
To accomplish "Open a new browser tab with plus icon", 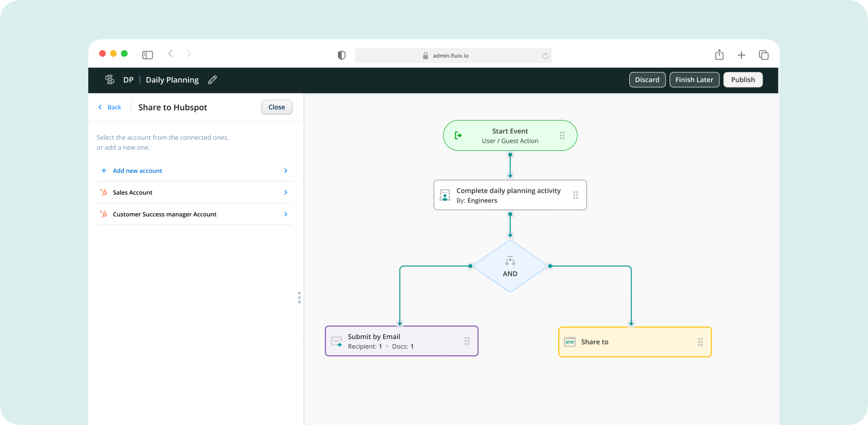I will click(741, 55).
